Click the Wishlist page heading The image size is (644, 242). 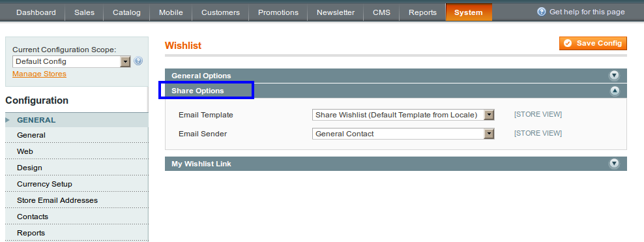tap(183, 46)
